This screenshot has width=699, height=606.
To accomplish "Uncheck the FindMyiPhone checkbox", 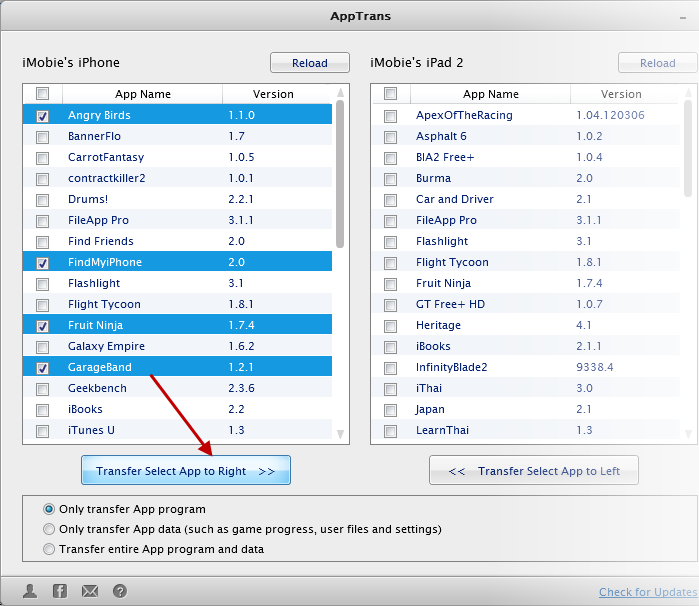I will tap(42, 263).
